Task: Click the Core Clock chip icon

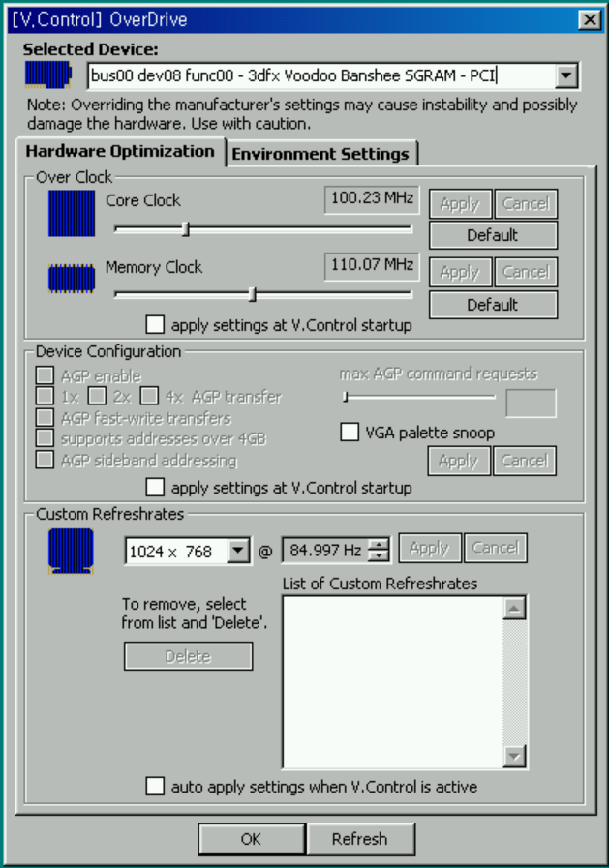Action: (72, 213)
